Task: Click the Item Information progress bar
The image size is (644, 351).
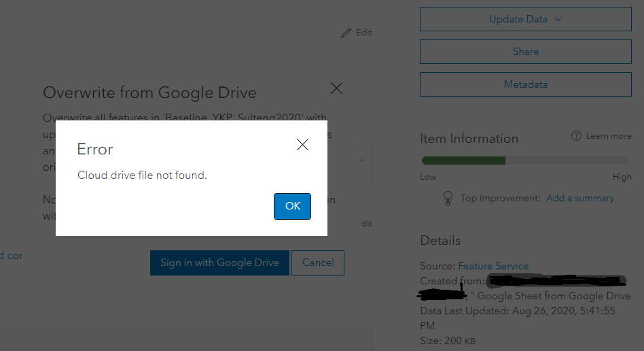Action: 526,161
